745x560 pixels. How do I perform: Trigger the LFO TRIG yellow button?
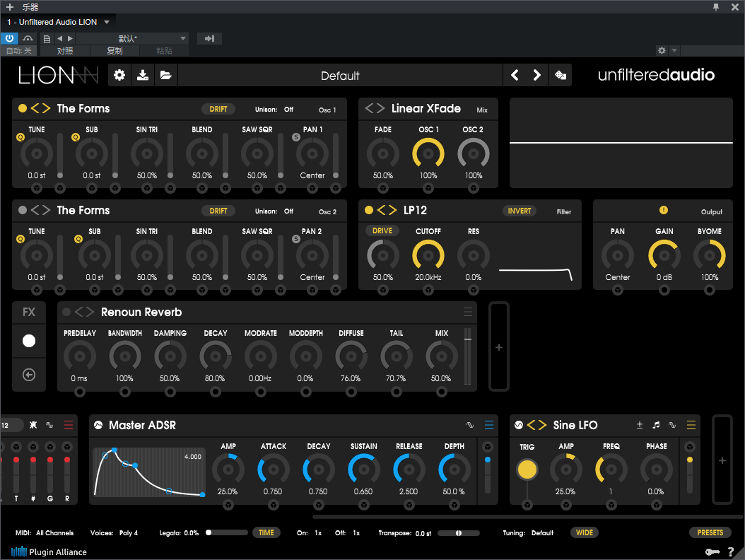coord(527,469)
